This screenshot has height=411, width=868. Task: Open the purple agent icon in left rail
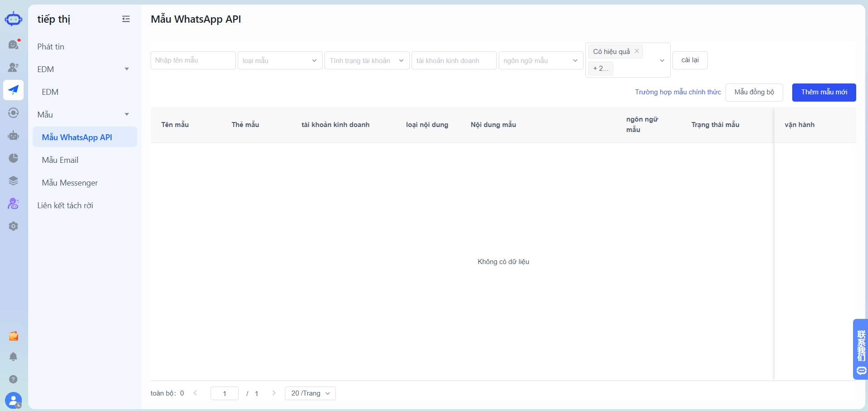[14, 204]
